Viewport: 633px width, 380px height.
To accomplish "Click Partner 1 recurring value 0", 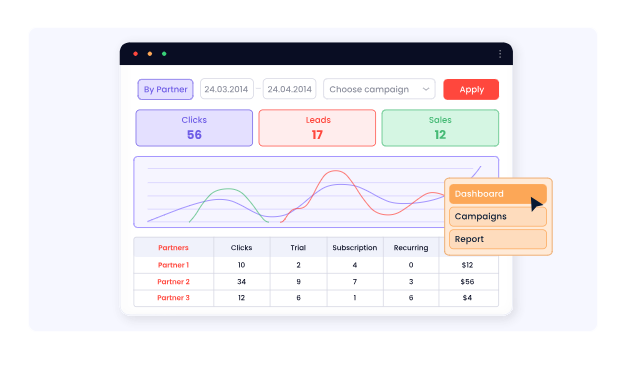I will click(411, 265).
